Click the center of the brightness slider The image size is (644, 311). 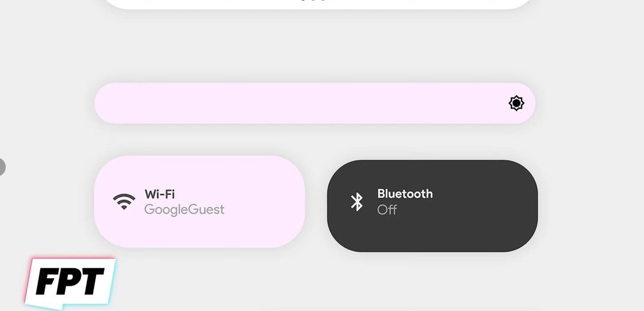[315, 103]
